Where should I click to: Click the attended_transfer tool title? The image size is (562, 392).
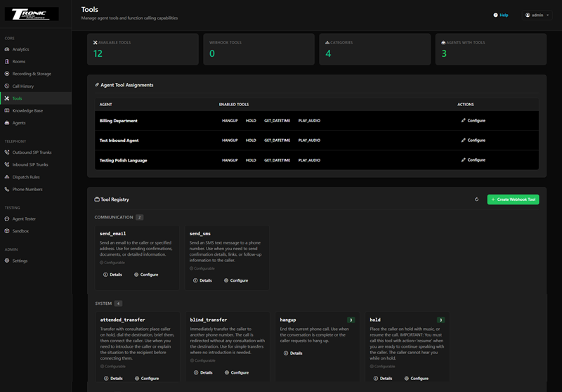122,320
